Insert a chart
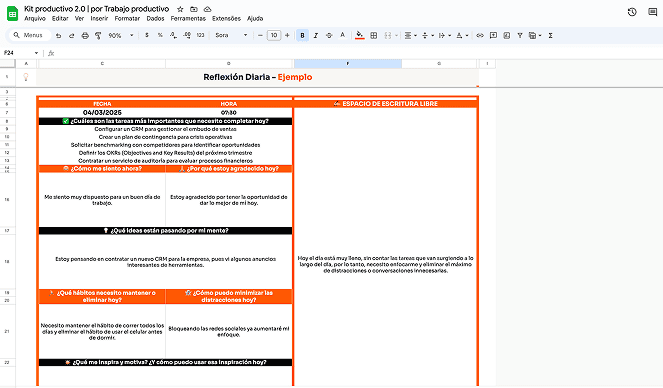 507,36
